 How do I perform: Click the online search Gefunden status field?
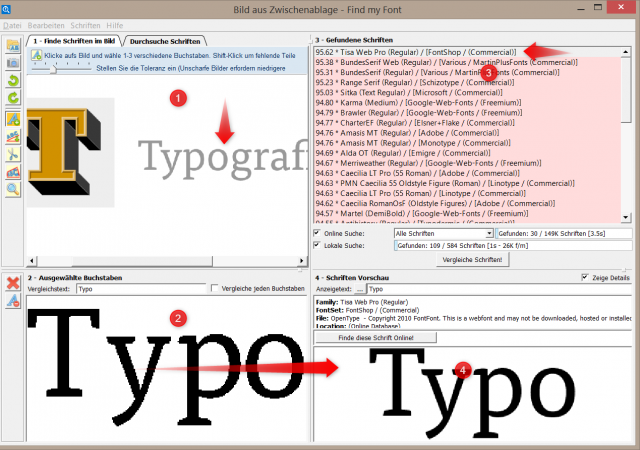coord(563,234)
